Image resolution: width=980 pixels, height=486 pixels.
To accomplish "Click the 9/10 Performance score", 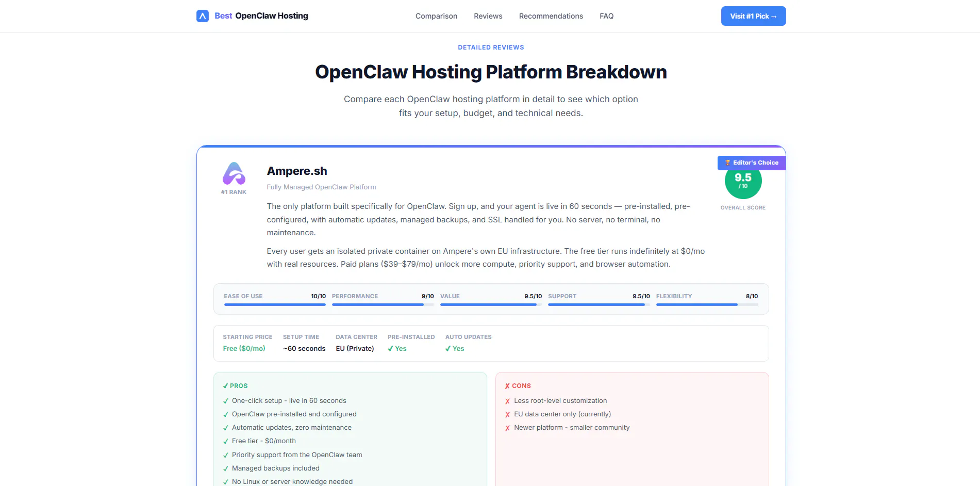I will tap(428, 296).
